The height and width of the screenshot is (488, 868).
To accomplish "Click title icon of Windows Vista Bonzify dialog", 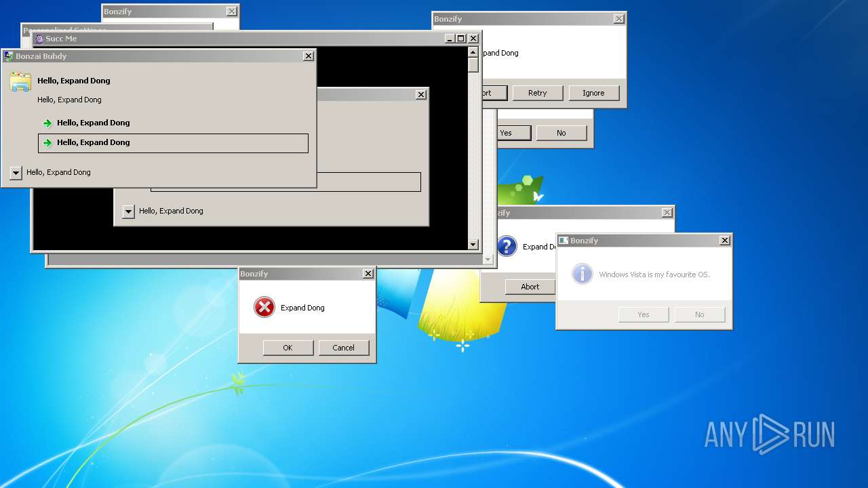I will coord(563,241).
